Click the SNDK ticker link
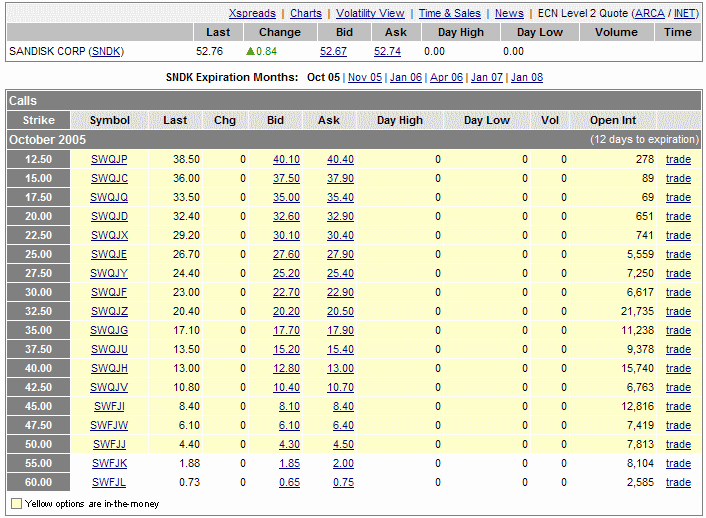This screenshot has width=706, height=518. [x=106, y=51]
